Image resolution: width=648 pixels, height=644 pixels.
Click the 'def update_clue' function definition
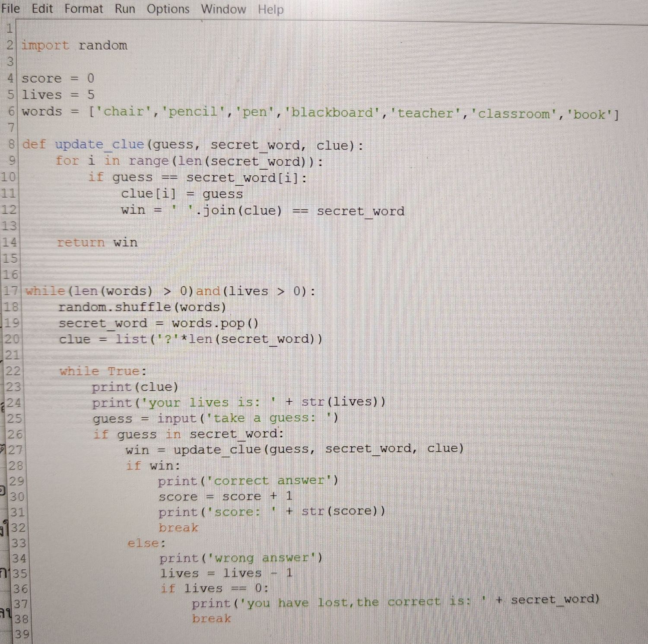[x=193, y=145]
